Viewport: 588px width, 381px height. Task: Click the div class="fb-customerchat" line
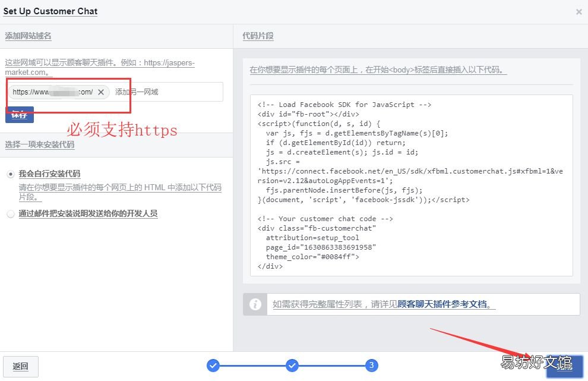317,228
